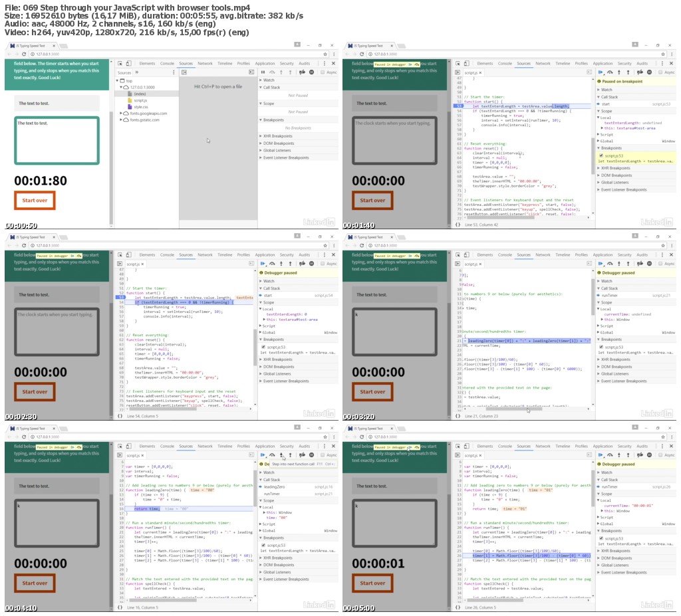Sources pane more-tabs chevron in 00:00:50 frame
Viewport: 681px width, 616px height.
(x=136, y=72)
